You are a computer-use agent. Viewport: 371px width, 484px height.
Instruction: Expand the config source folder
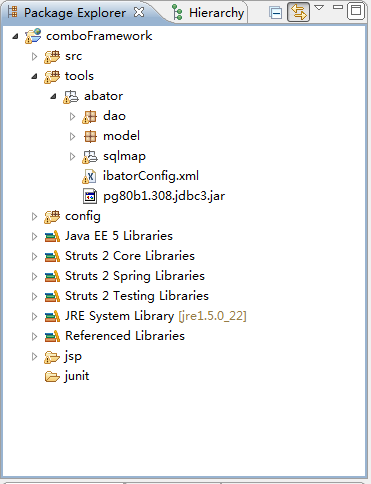34,216
